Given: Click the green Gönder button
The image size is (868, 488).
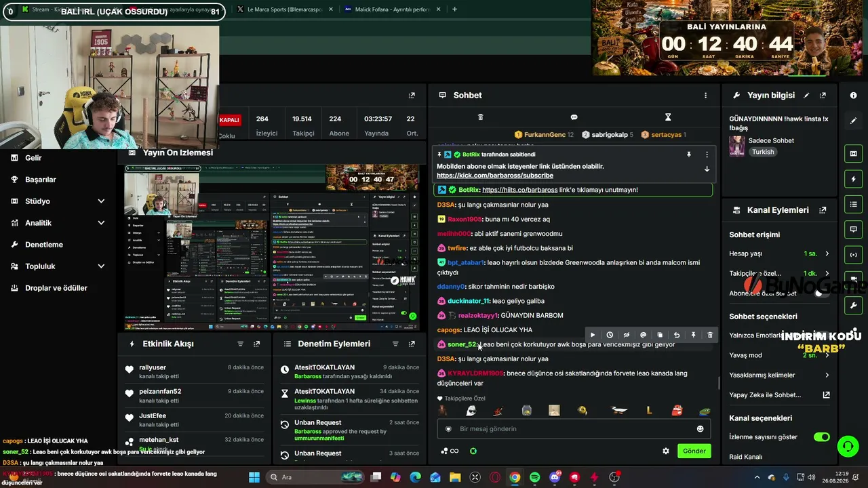Looking at the screenshot, I should coord(694,451).
